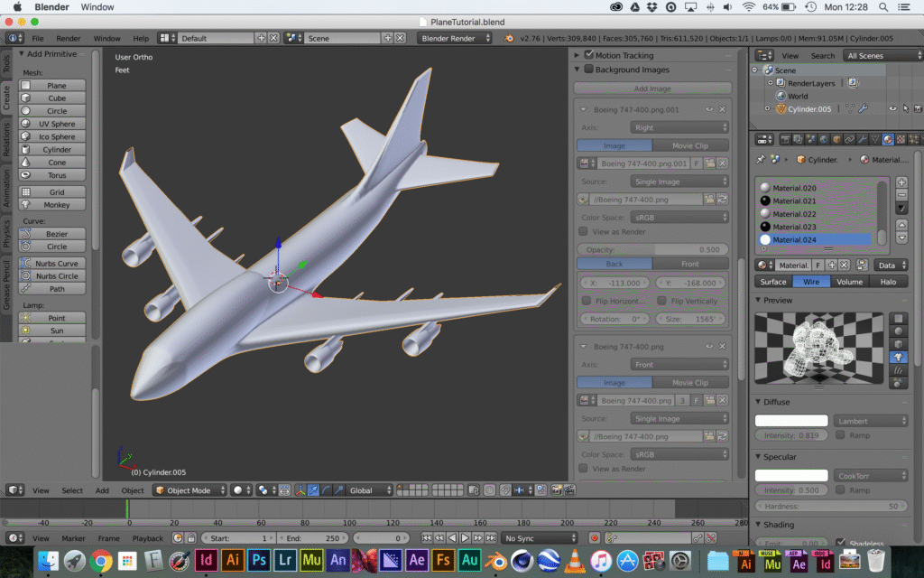Screen dimensions: 924x578
Task: Click the Add Image button
Action: pos(652,89)
